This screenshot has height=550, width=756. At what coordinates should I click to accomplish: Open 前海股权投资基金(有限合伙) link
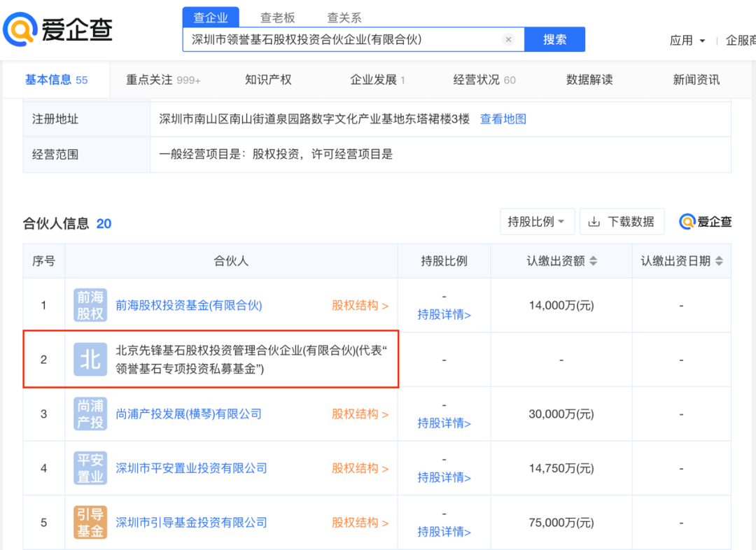188,305
